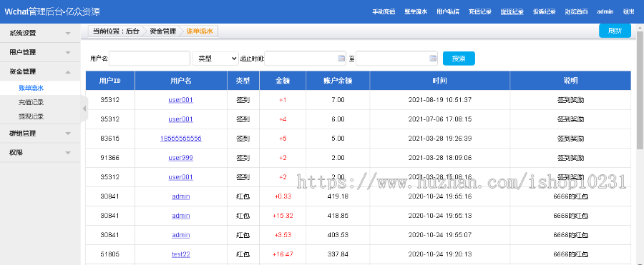The width and height of the screenshot is (644, 265).
Task: Open the 18565555556 user link
Action: click(x=181, y=139)
